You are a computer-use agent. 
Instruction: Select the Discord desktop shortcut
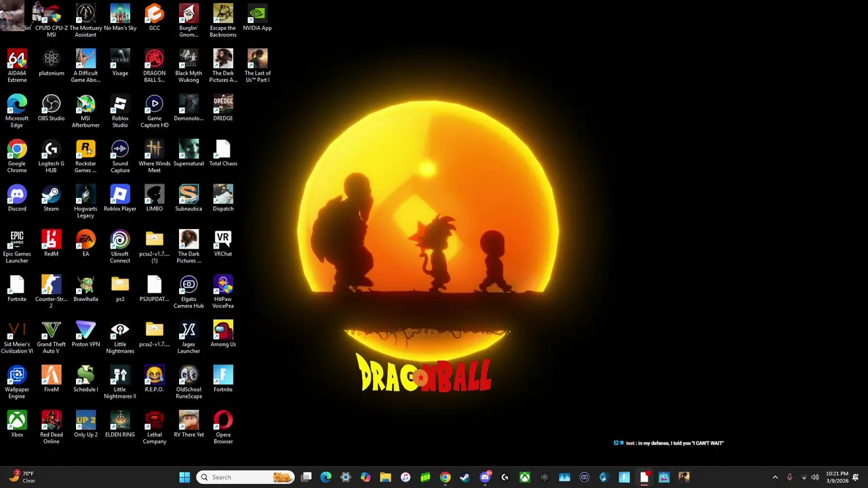coord(17,199)
